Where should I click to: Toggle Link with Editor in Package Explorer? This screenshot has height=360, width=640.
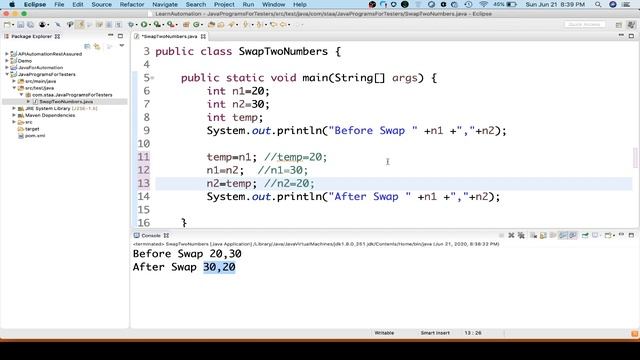(97, 46)
